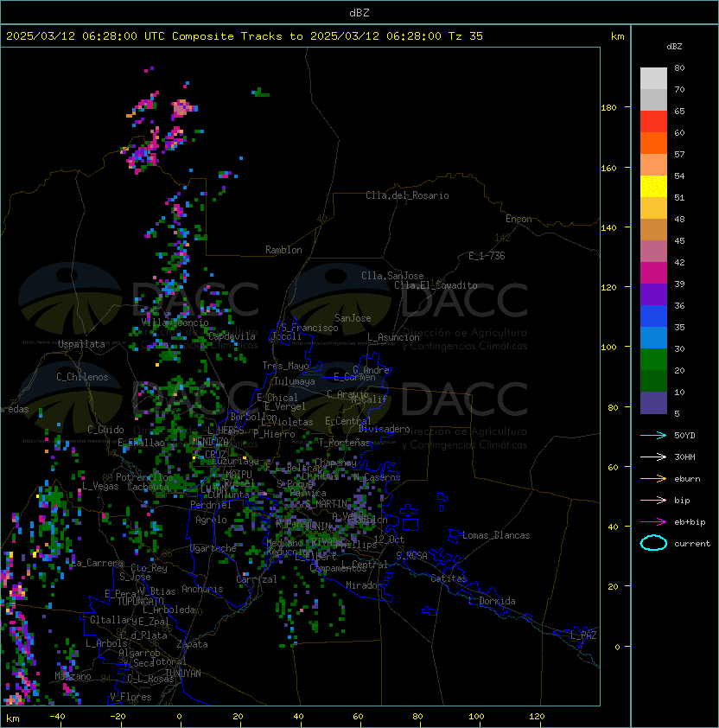Click the 'Potrerillos' map label

[x=144, y=477]
